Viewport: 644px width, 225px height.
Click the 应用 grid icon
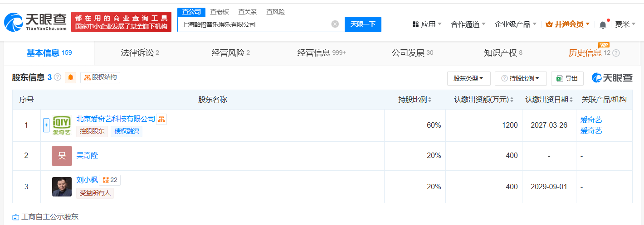pos(415,24)
